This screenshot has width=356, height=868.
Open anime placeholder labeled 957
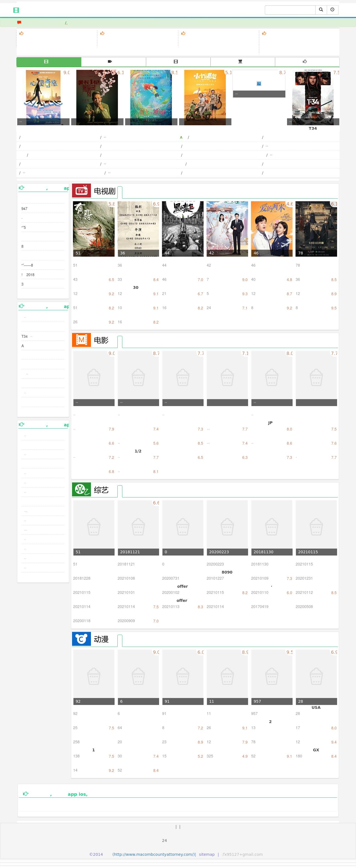pos(272,677)
